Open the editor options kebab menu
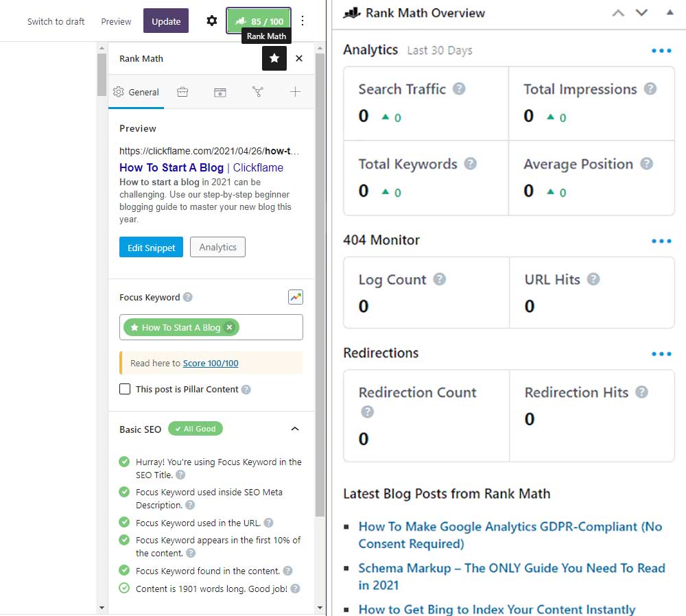This screenshot has height=616, width=686. point(303,21)
